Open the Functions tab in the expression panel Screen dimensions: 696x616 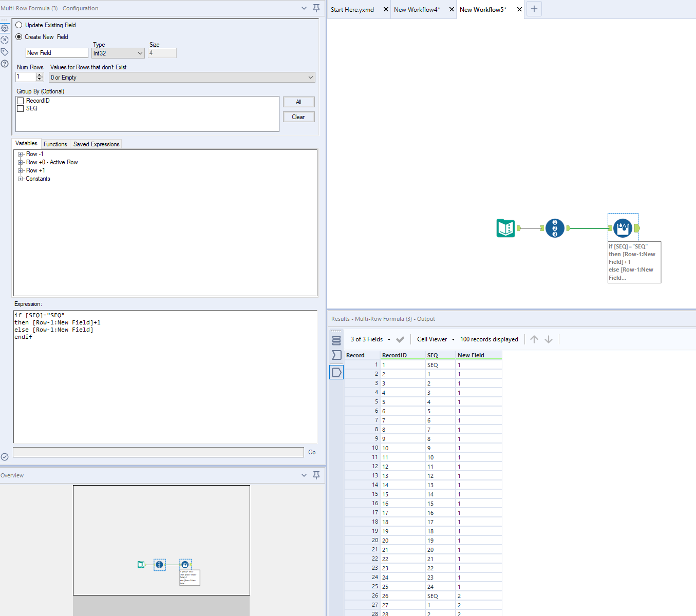55,144
